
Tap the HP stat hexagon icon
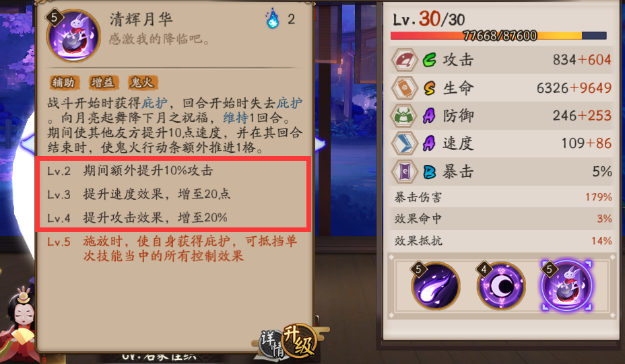[404, 87]
